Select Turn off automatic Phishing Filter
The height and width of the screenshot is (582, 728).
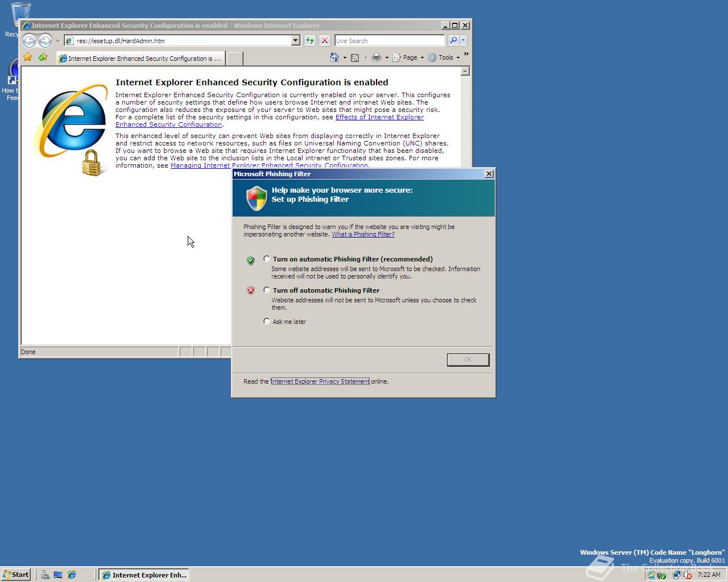coord(267,290)
